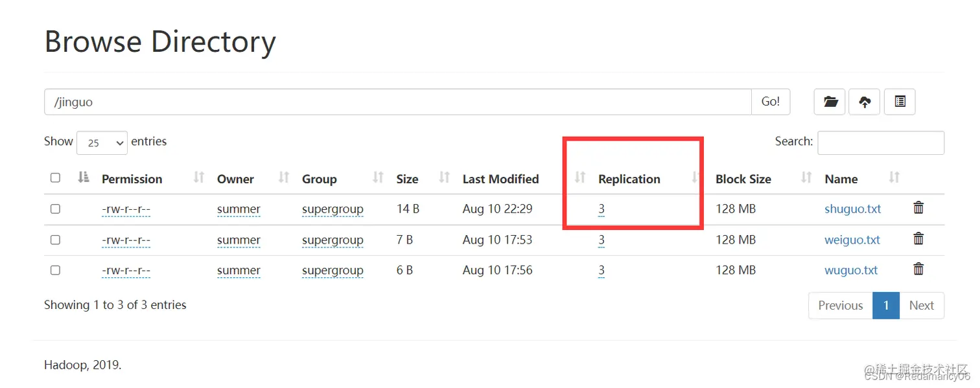Click the 14 B size cell

(408, 209)
